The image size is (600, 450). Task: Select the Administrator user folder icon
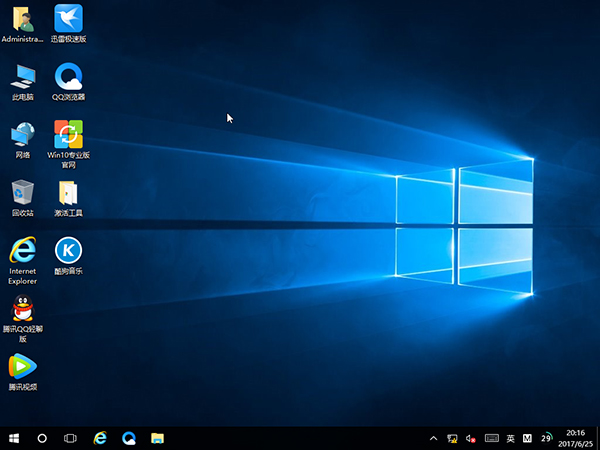[22, 18]
